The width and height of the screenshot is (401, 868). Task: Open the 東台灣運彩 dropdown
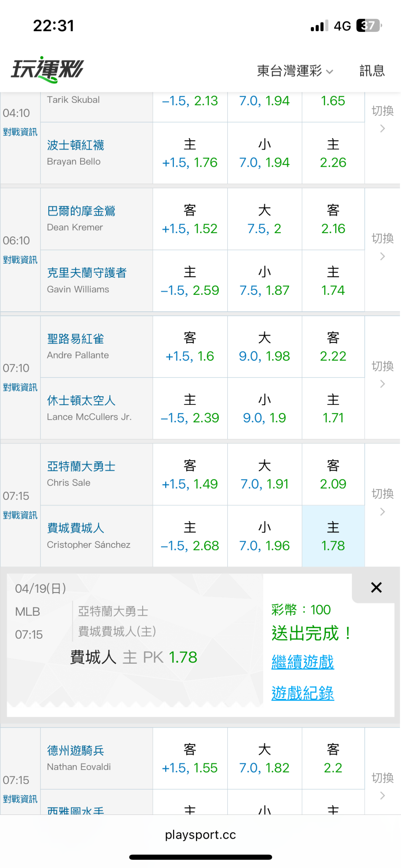(x=295, y=71)
